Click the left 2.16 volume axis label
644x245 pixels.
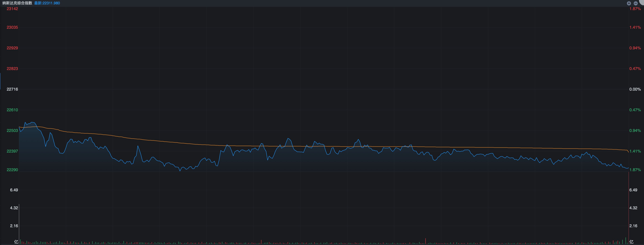[14, 226]
